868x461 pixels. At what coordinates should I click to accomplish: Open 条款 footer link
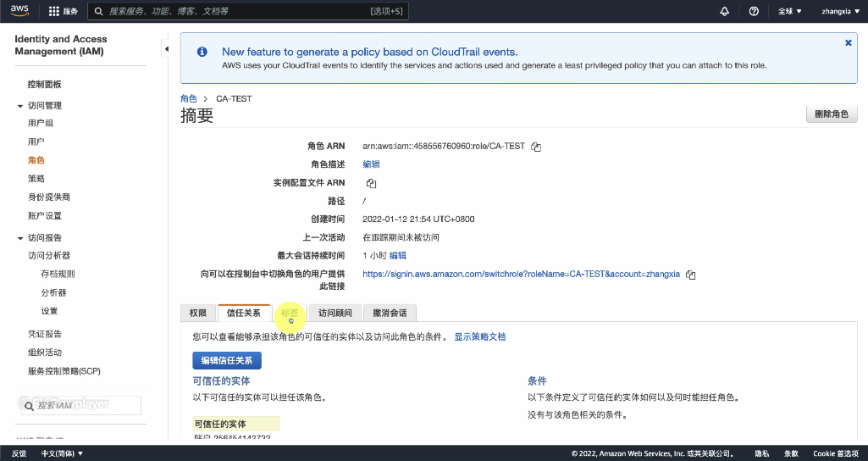click(x=791, y=453)
